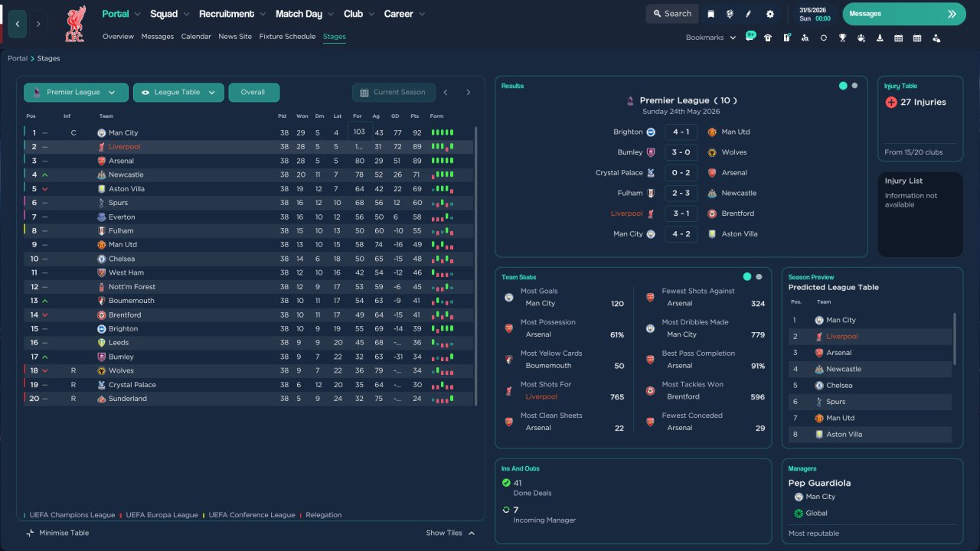Select second page dot in Results panel
Screen dimensions: 980x551
[854, 86]
